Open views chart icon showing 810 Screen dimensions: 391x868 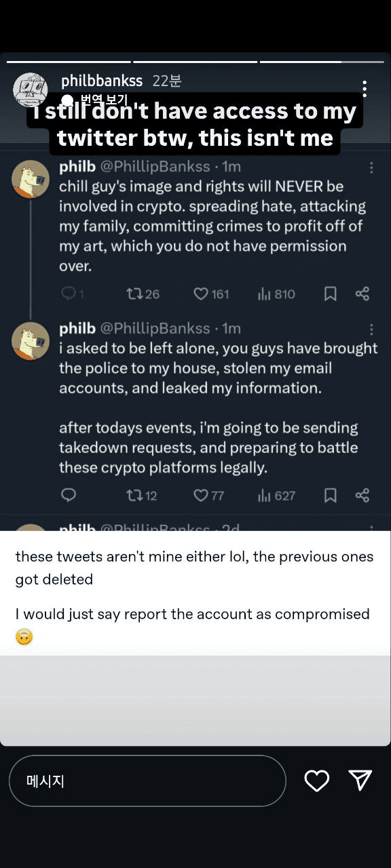point(265,294)
